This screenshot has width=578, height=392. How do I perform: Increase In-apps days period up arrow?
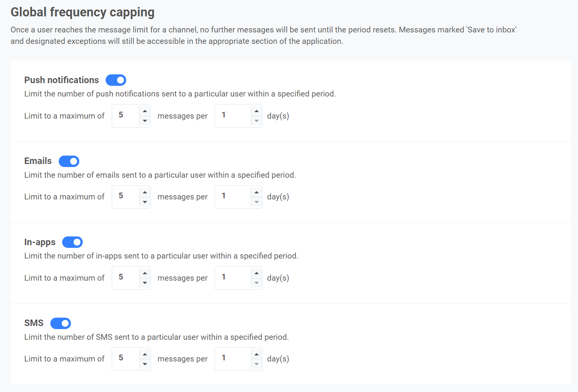pyautogui.click(x=257, y=273)
